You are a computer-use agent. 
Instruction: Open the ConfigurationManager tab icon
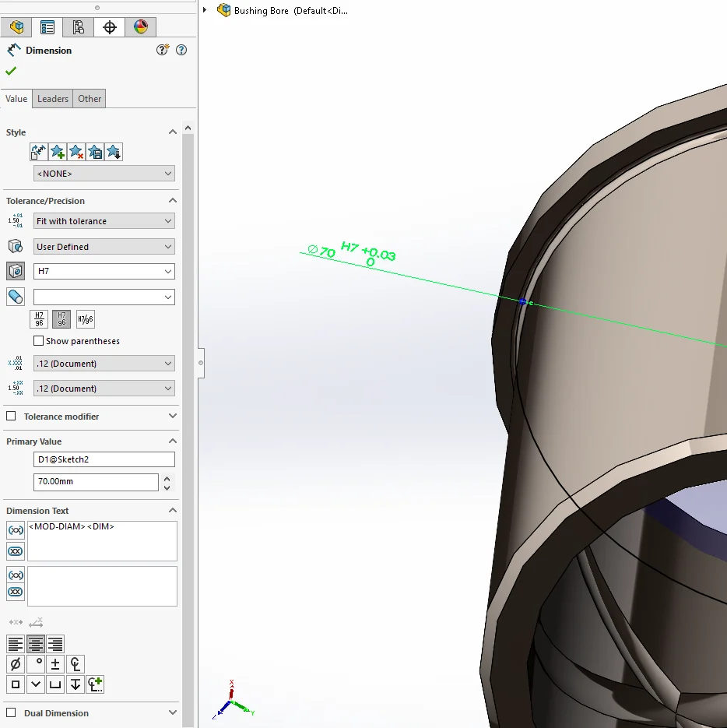point(79,27)
